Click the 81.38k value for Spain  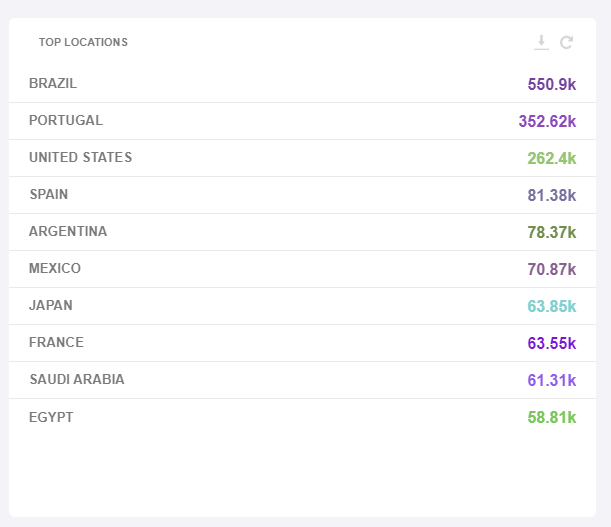click(552, 196)
